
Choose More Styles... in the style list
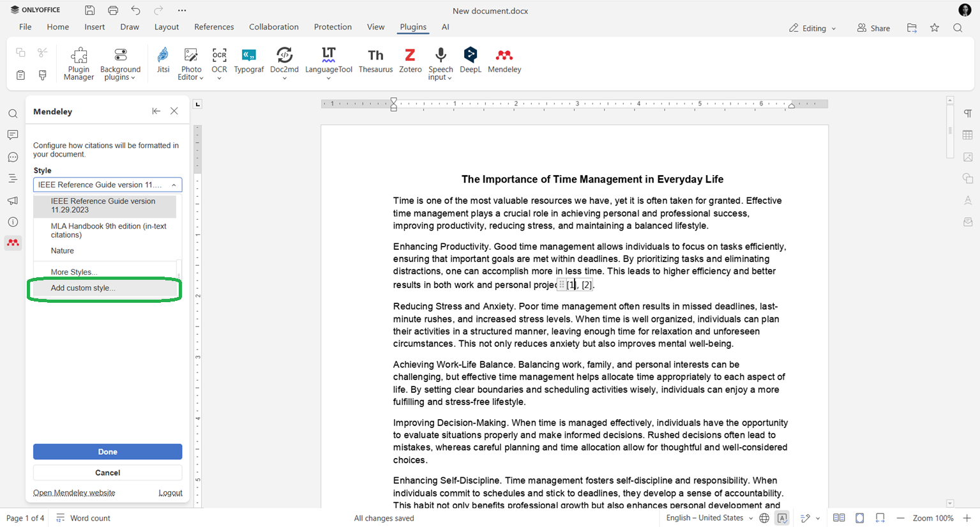click(x=105, y=272)
